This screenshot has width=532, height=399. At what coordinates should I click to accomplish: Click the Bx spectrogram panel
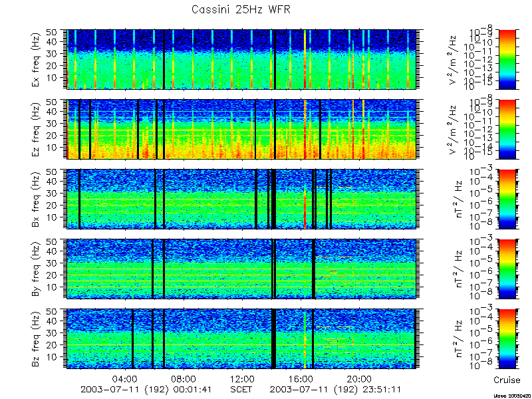pos(241,199)
